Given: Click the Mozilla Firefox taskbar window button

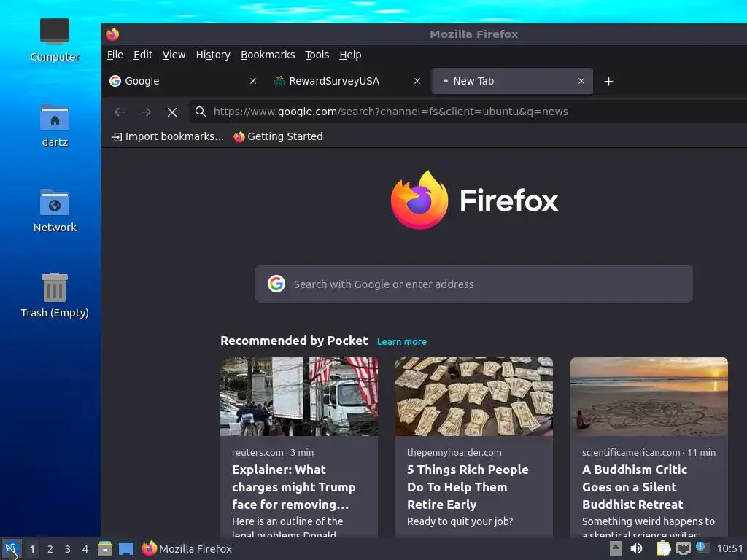Looking at the screenshot, I should pos(187,549).
